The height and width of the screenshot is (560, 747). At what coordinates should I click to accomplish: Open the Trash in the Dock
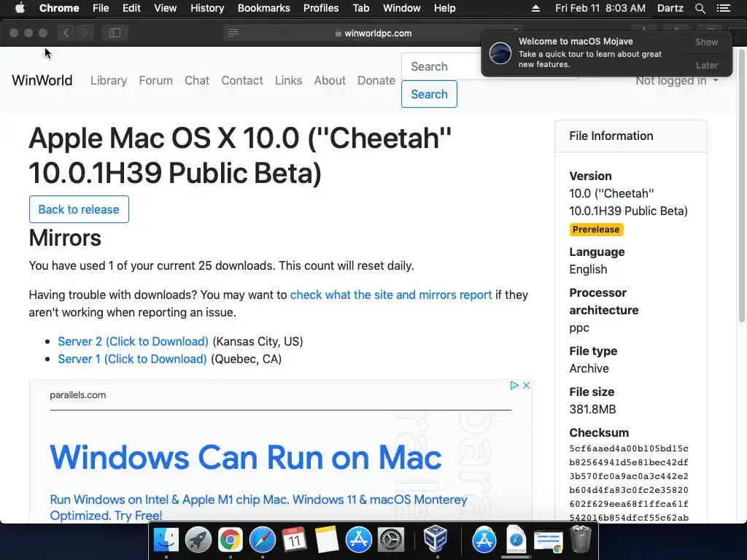[x=581, y=539]
